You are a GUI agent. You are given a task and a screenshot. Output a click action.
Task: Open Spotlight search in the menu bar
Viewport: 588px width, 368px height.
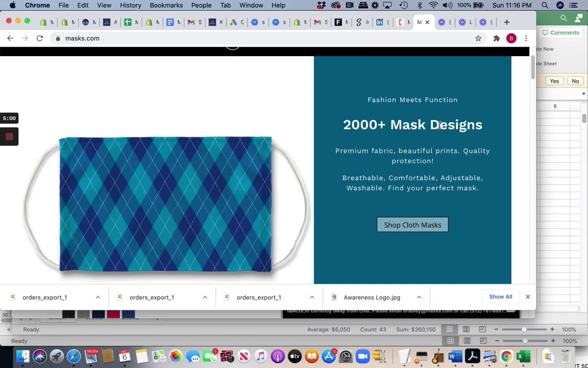pos(545,5)
